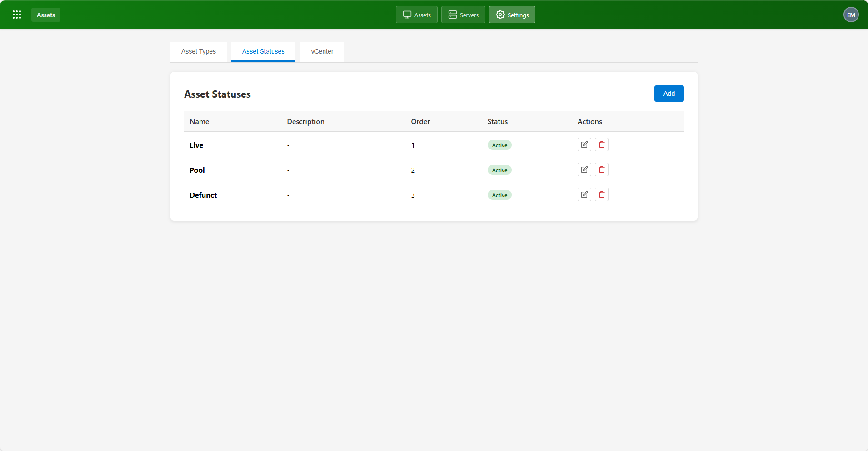Screen dimensions: 868x451
Task: Switch to the Asset Types tab
Action: click(x=199, y=52)
